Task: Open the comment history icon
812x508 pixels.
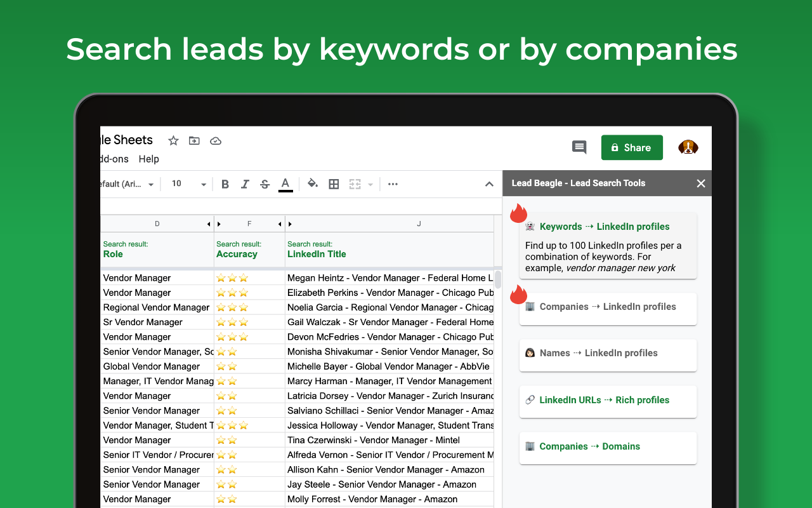Action: pyautogui.click(x=579, y=147)
